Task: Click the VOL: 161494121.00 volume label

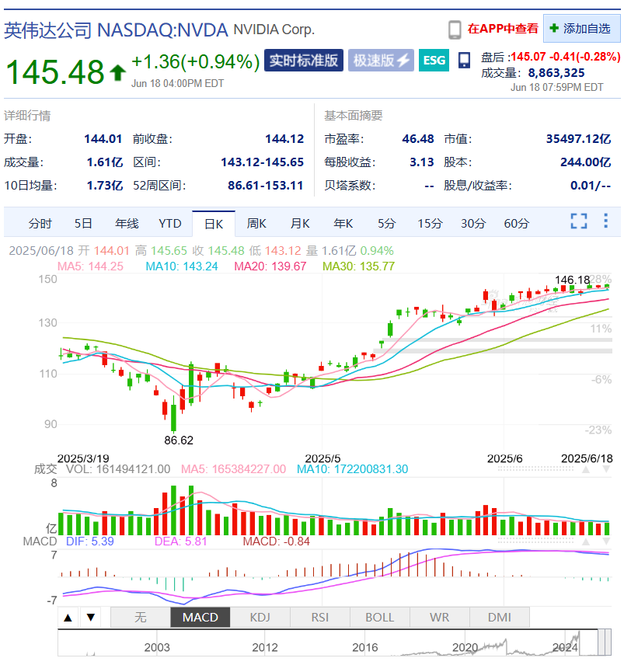Action: click(118, 469)
